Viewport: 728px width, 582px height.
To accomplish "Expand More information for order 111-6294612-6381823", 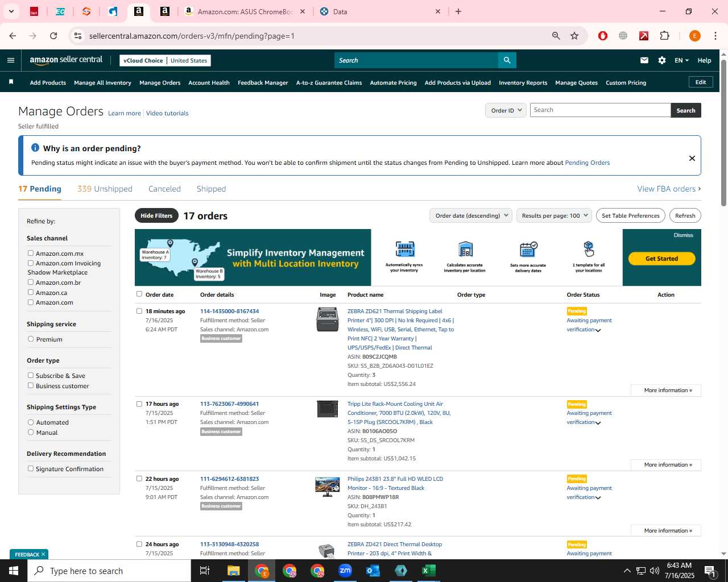I will tap(666, 531).
